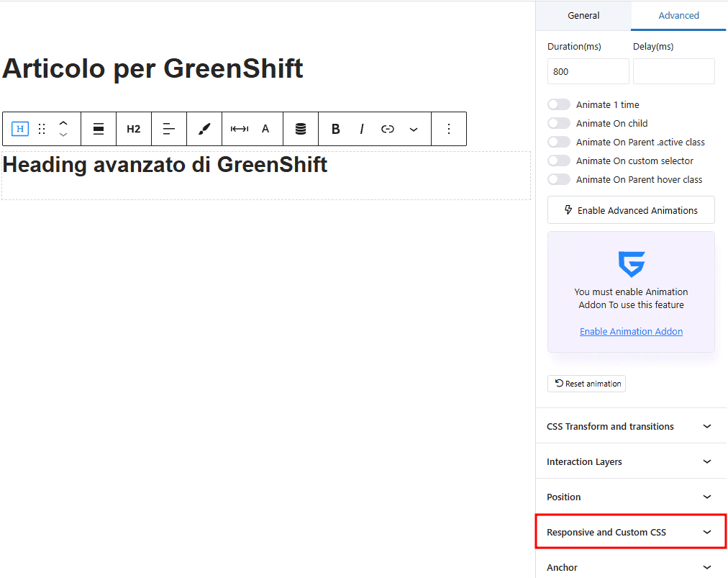
Task: Move block down with the arrow
Action: click(63, 135)
